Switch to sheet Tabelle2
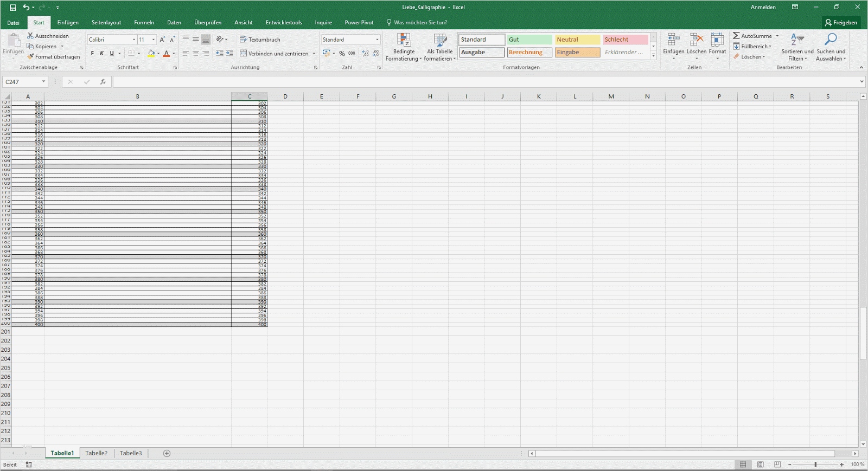868x471 pixels. click(x=97, y=453)
